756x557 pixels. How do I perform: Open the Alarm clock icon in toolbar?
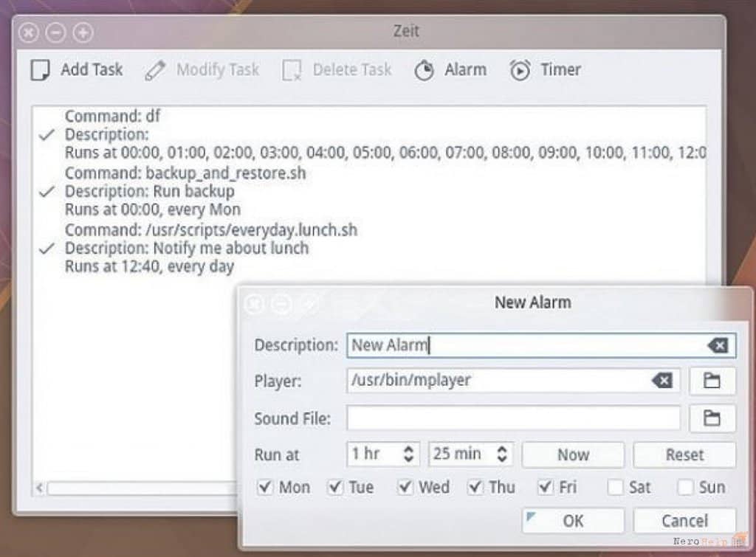point(425,70)
